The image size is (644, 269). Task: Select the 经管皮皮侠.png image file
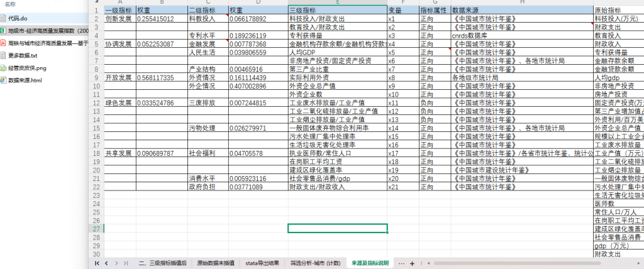pyautogui.click(x=23, y=68)
